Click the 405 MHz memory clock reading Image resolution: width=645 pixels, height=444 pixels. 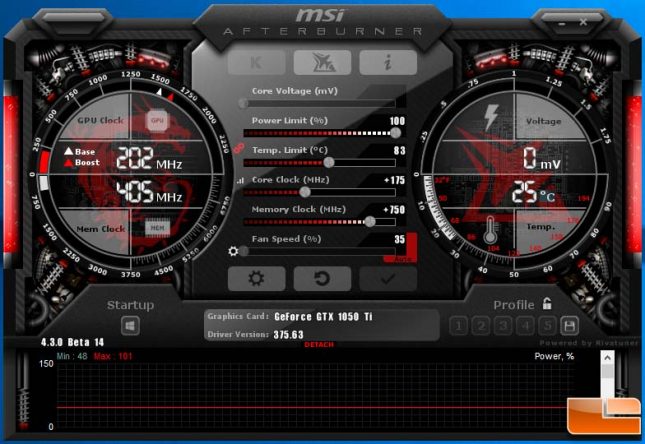click(x=149, y=192)
